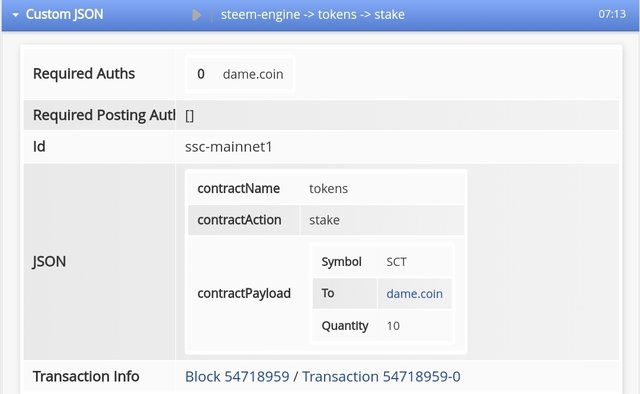Click the 'Quantity' key

tap(345, 326)
